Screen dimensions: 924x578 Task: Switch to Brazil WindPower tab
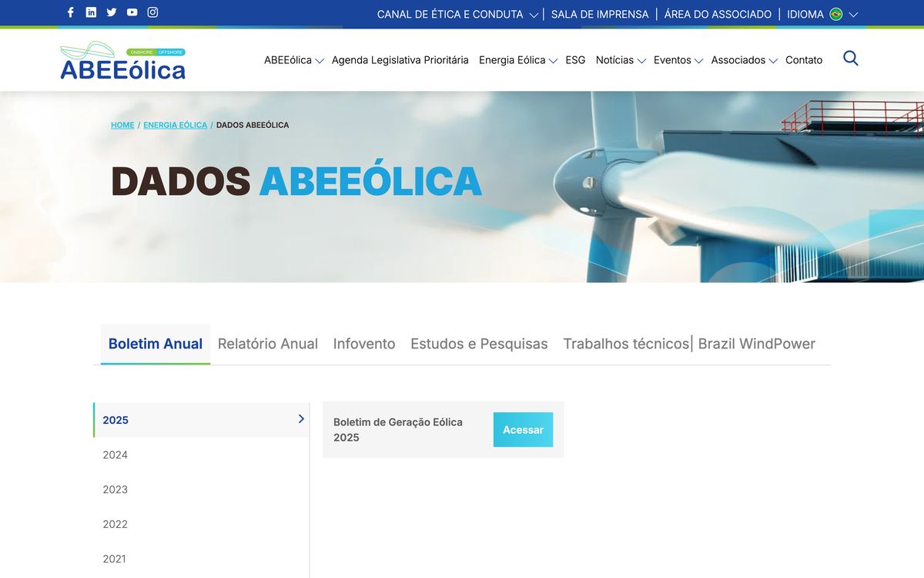click(x=757, y=344)
